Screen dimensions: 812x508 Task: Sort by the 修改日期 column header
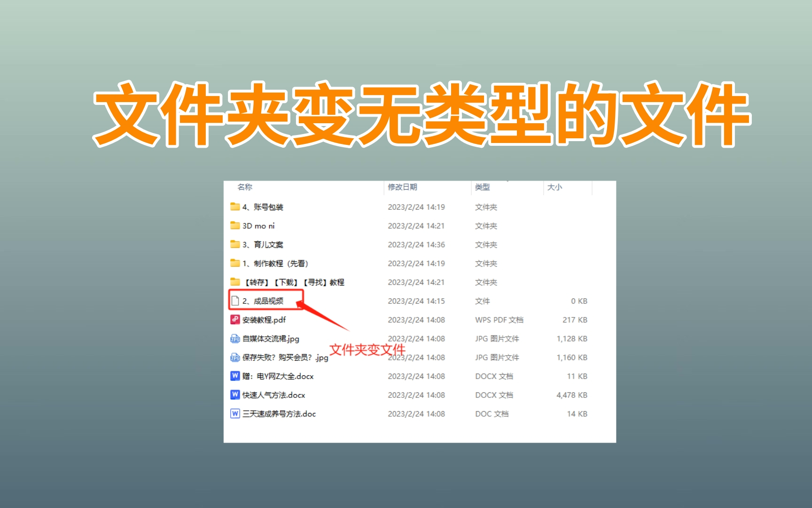click(x=402, y=187)
